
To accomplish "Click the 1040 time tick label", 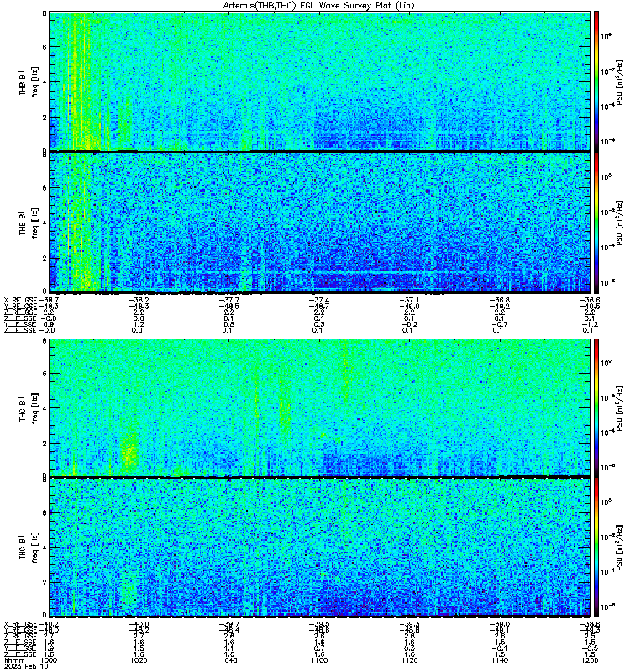I will (228, 660).
